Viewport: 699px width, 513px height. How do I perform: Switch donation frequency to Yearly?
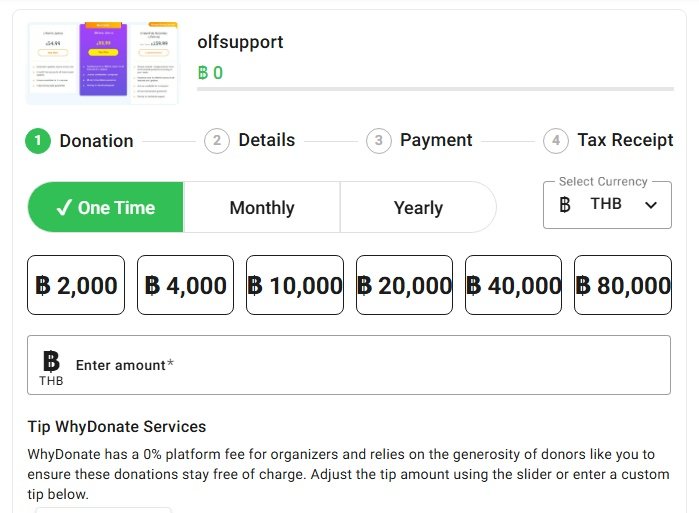[x=418, y=208]
